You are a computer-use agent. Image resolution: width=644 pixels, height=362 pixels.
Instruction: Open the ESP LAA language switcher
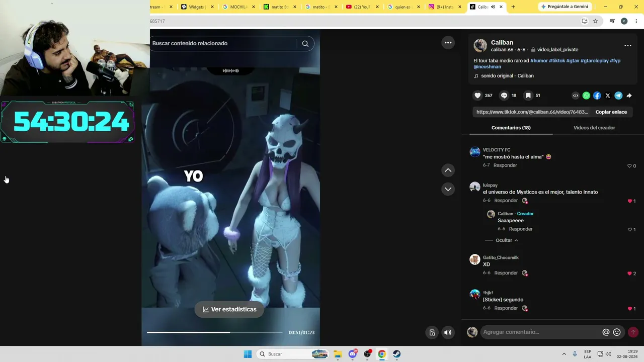pos(588,354)
